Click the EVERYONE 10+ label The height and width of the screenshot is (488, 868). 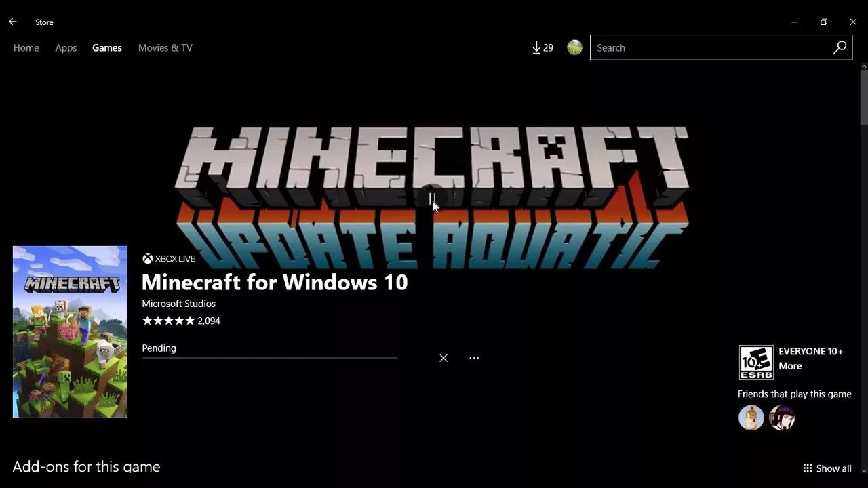pos(811,351)
